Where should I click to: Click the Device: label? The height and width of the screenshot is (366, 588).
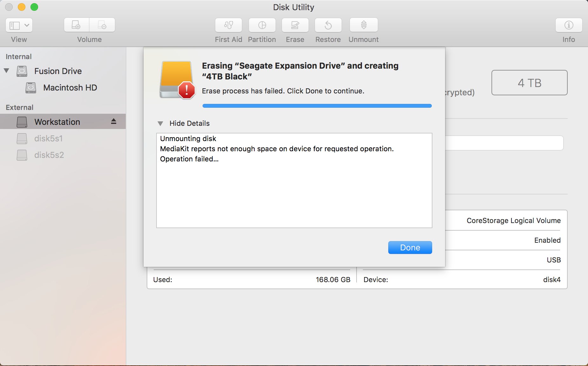(x=376, y=280)
